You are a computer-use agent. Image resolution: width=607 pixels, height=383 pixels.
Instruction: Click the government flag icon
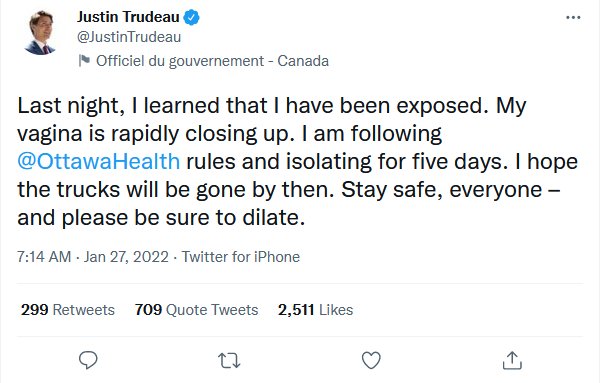[x=84, y=61]
